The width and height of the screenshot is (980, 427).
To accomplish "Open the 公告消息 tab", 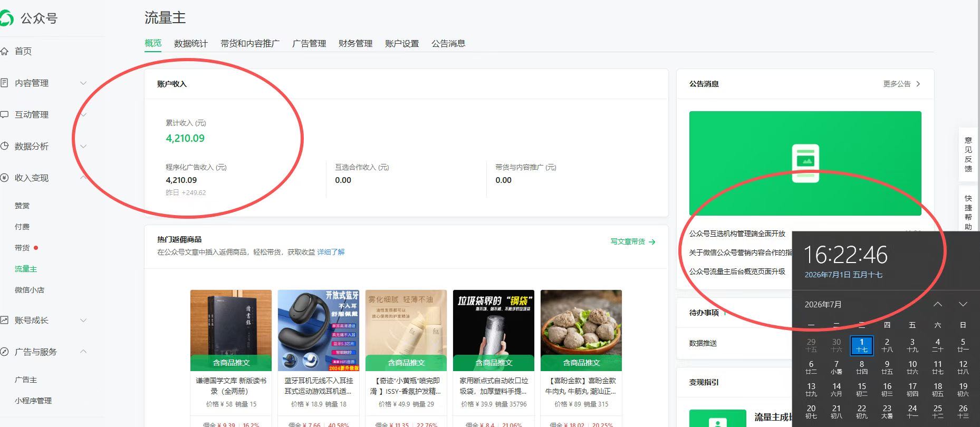I will 448,44.
